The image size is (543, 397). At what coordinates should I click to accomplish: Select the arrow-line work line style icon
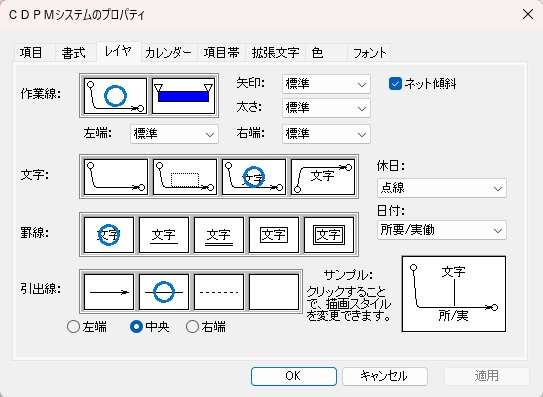[115, 96]
